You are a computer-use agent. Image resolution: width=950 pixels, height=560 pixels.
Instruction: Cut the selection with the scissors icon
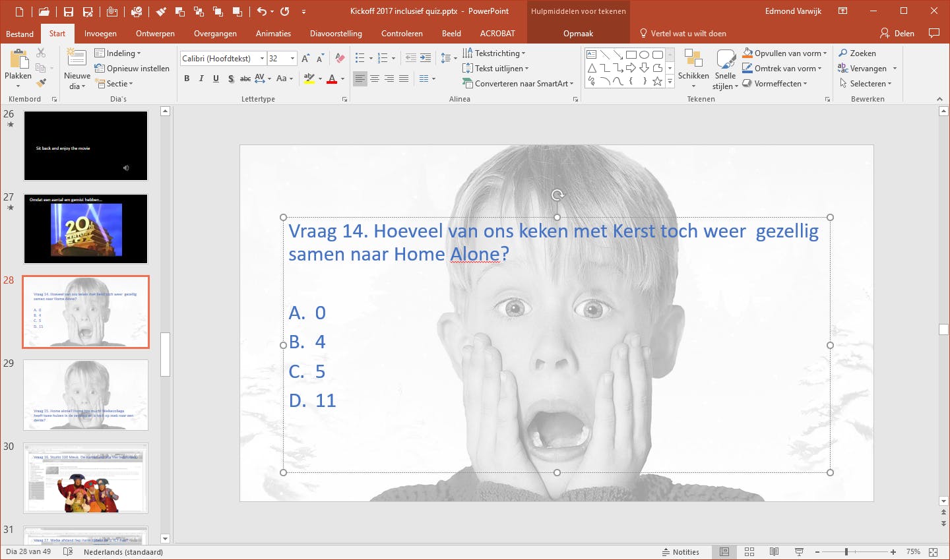coord(41,53)
